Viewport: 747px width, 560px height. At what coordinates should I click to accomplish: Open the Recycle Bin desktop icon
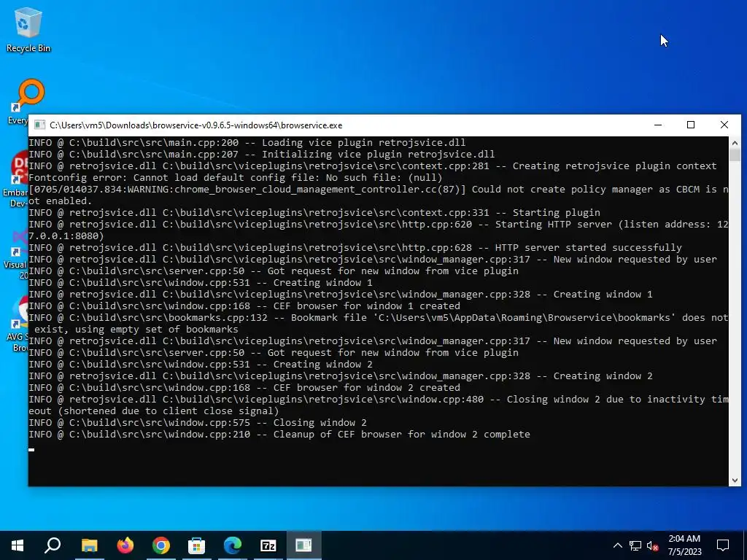[28, 29]
